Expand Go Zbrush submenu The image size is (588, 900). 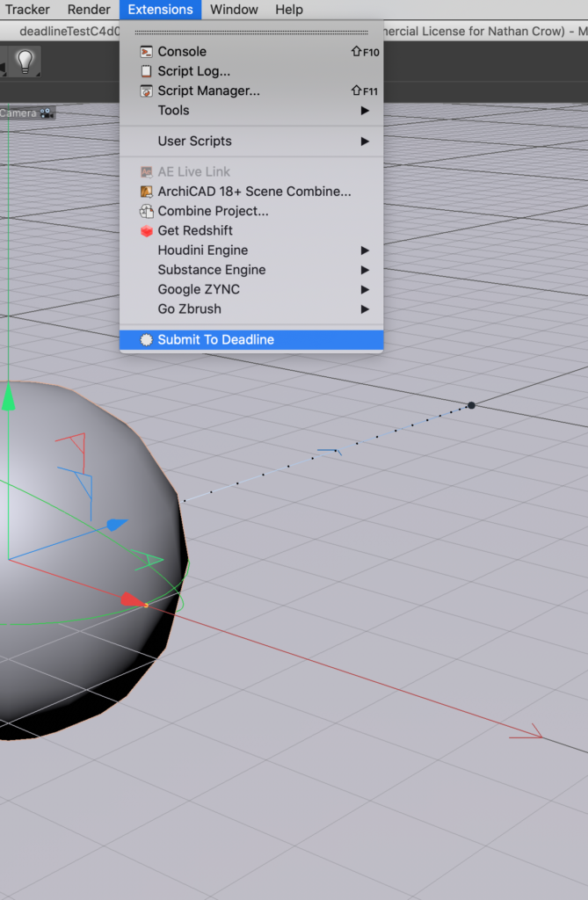pyautogui.click(x=251, y=308)
